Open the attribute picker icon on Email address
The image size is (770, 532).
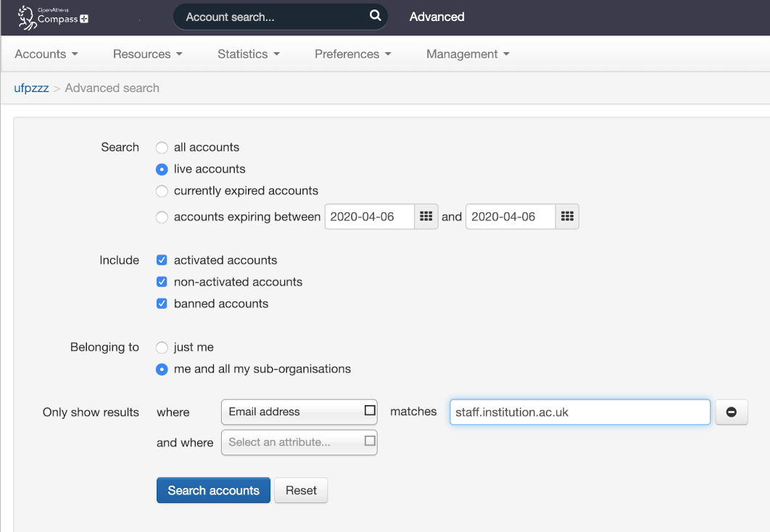pos(368,412)
